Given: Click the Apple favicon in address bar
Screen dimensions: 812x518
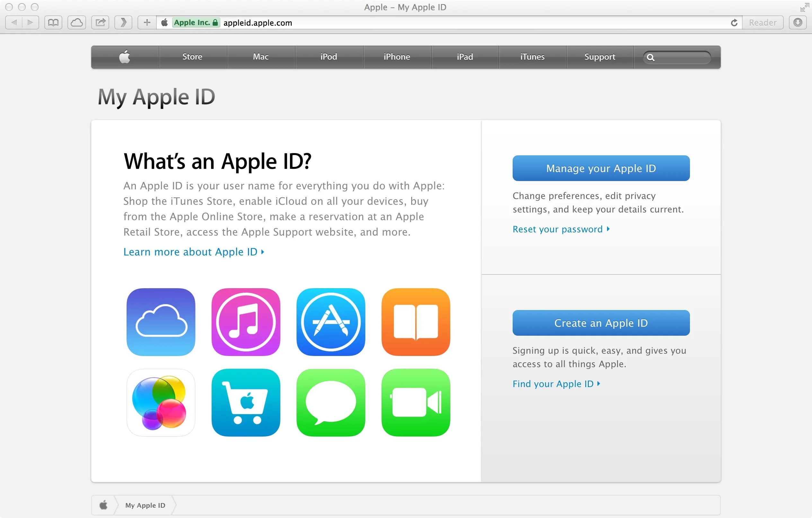Looking at the screenshot, I should 164,22.
